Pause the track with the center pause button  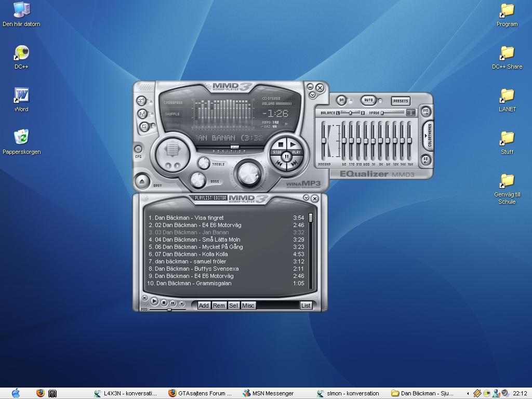(x=287, y=156)
